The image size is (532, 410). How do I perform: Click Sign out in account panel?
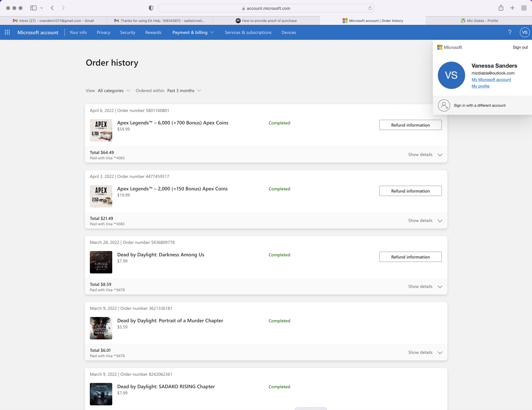[520, 47]
